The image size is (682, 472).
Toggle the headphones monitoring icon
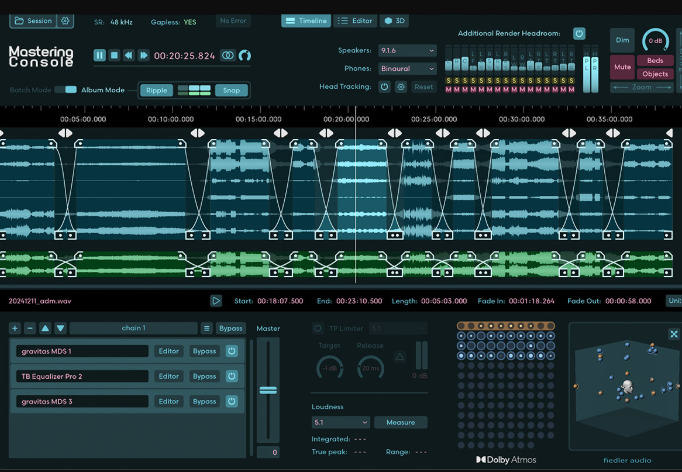tap(245, 55)
